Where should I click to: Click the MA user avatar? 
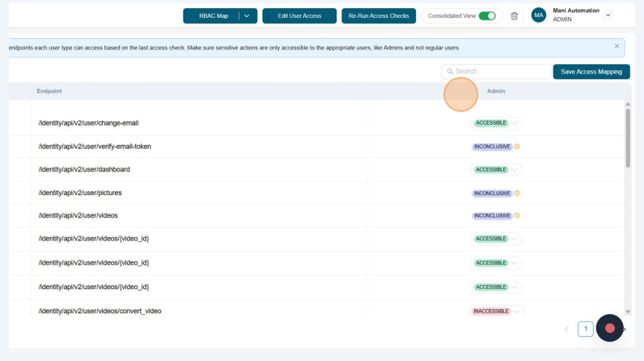coord(539,15)
